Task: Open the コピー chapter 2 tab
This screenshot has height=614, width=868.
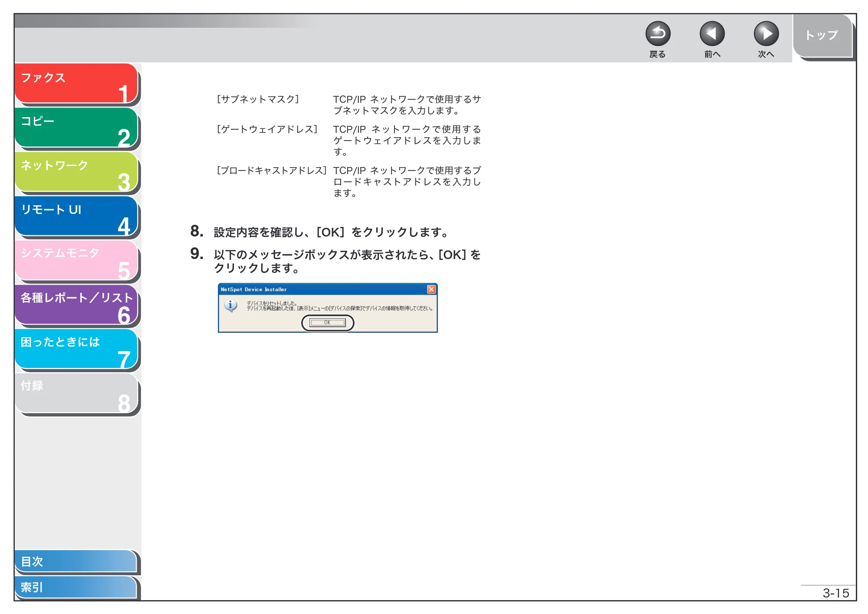Action: pyautogui.click(x=76, y=128)
